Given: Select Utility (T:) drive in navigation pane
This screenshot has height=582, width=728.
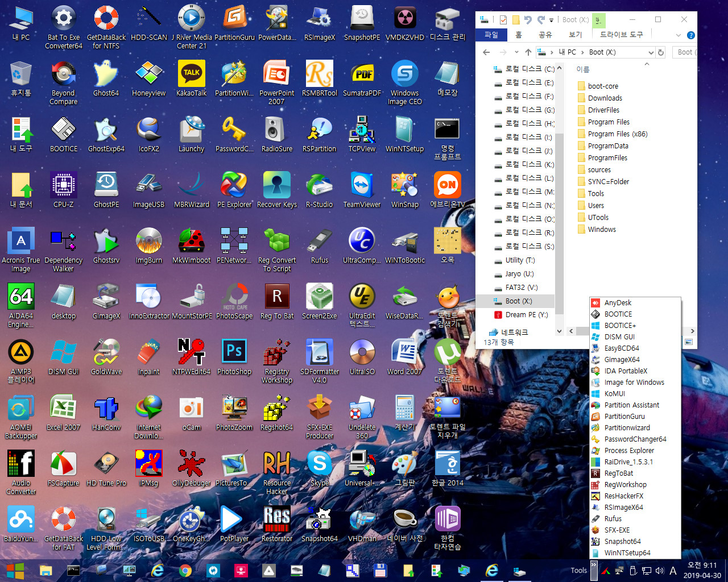Looking at the screenshot, I should 519,260.
